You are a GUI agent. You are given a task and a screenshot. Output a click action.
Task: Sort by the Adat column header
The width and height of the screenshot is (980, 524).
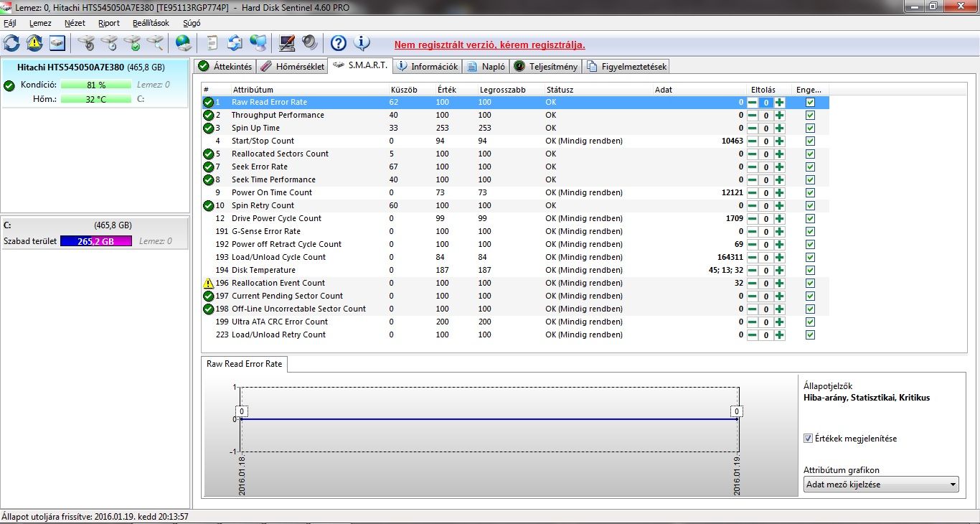(x=698, y=90)
